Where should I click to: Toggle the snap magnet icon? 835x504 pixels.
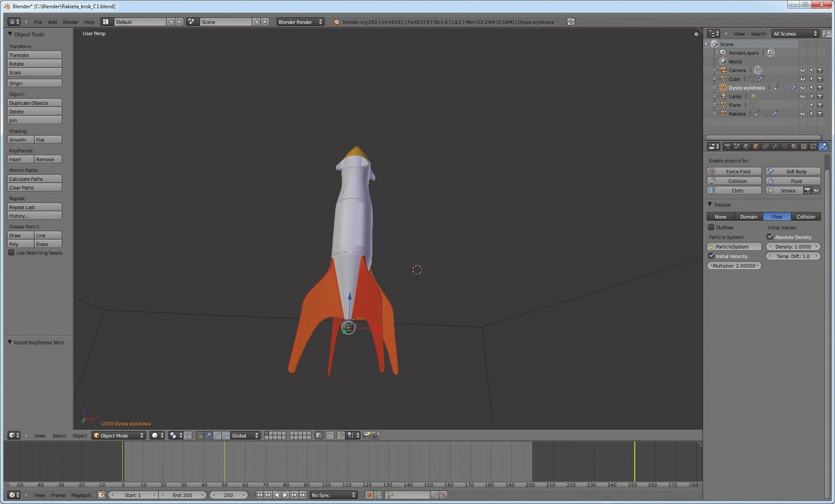[x=341, y=436]
